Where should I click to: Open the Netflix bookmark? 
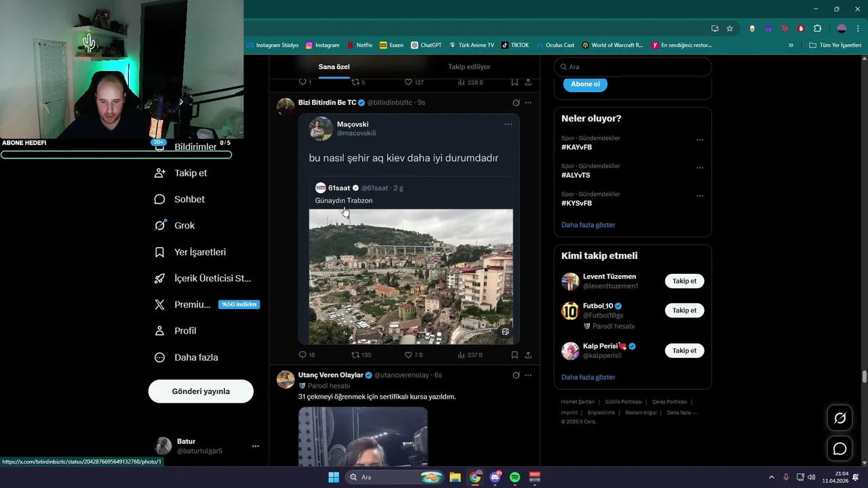click(359, 45)
